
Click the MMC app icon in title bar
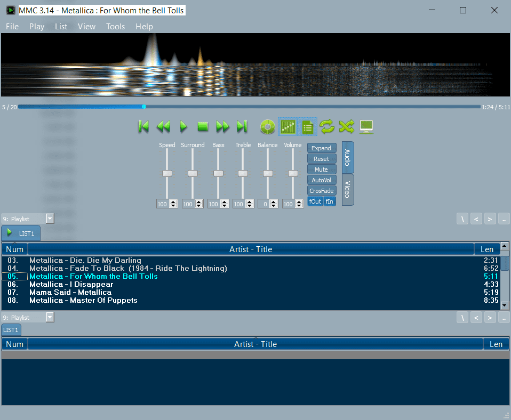pos(11,11)
